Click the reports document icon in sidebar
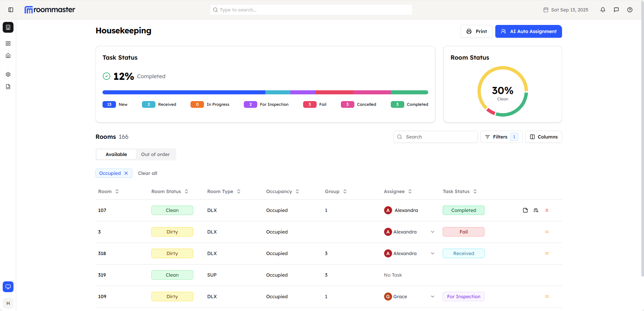This screenshot has width=644, height=311. coord(8,87)
